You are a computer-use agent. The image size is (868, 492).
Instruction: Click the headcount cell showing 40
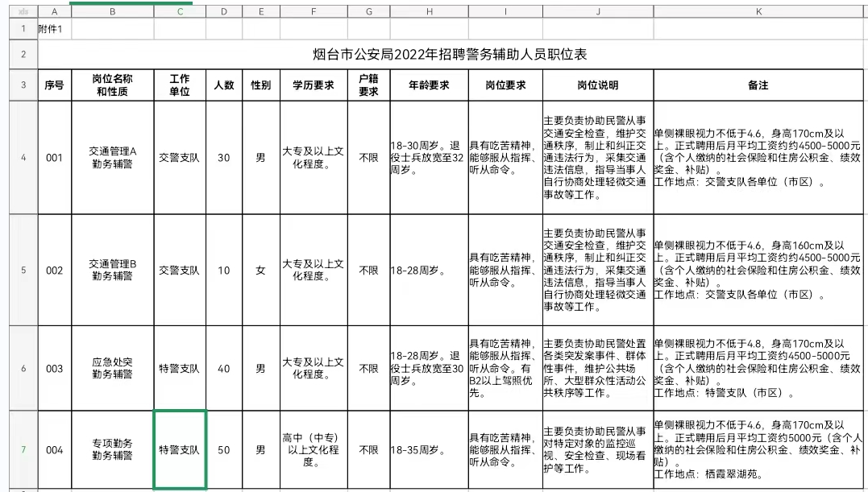coord(223,368)
